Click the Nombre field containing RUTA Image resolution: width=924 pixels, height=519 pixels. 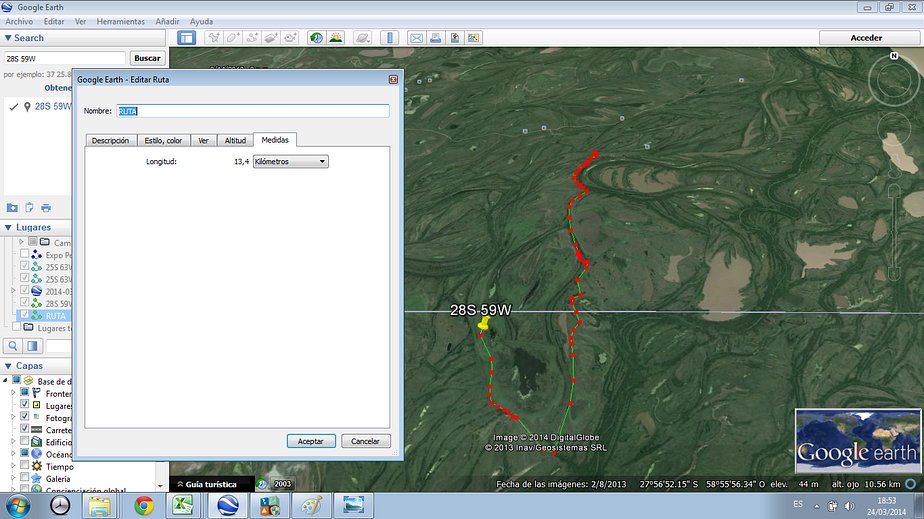tap(253, 111)
